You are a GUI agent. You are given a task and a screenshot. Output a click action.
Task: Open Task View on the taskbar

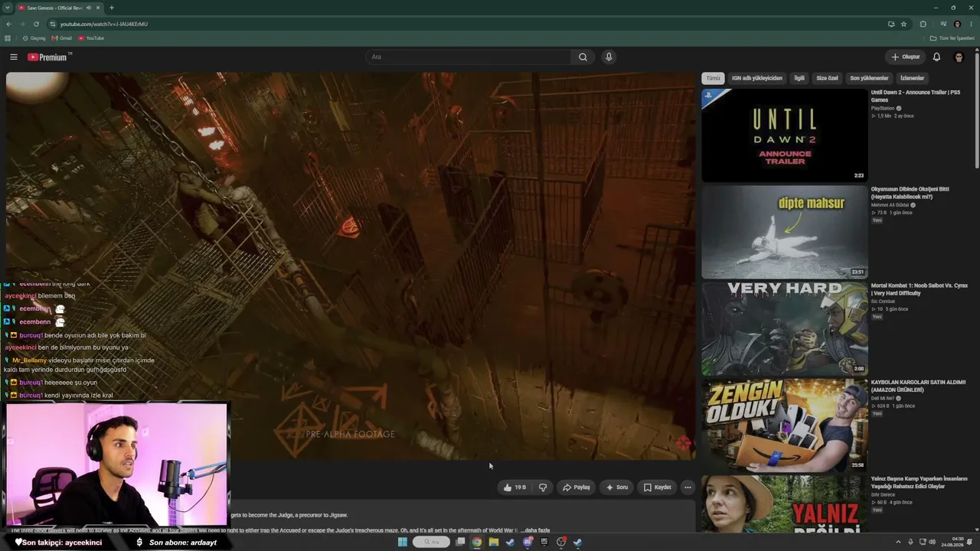coord(460,543)
